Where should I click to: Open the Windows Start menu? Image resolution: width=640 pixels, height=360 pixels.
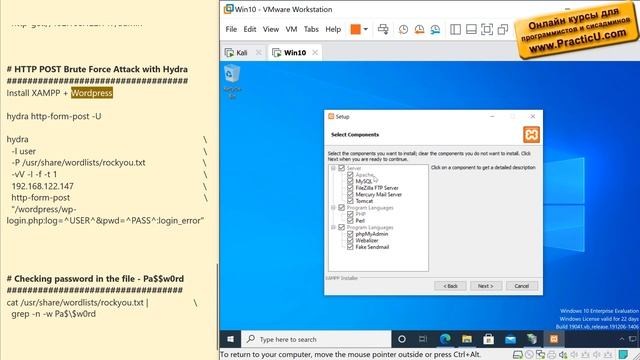231,339
